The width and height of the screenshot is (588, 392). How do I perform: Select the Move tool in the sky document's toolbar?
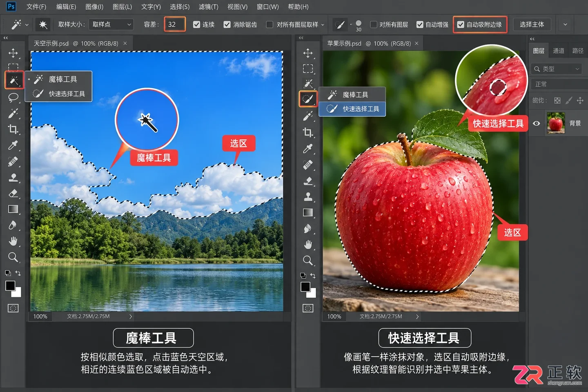(13, 53)
